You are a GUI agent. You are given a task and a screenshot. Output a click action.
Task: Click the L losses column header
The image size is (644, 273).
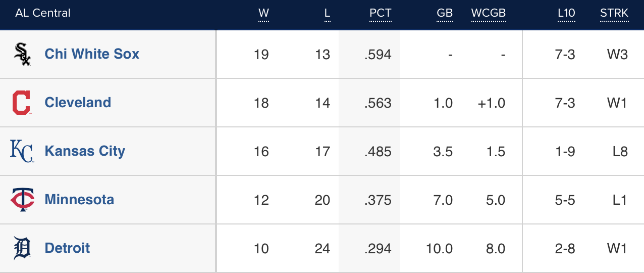[x=327, y=14]
